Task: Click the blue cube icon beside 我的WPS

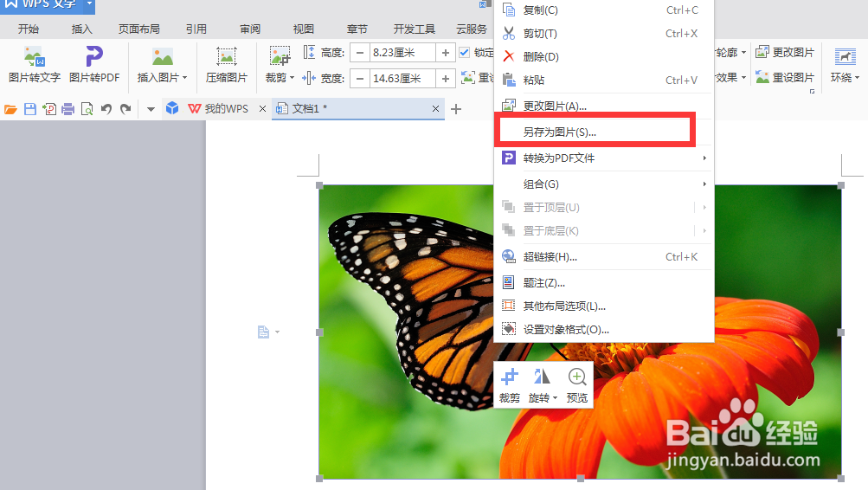Action: 172,108
